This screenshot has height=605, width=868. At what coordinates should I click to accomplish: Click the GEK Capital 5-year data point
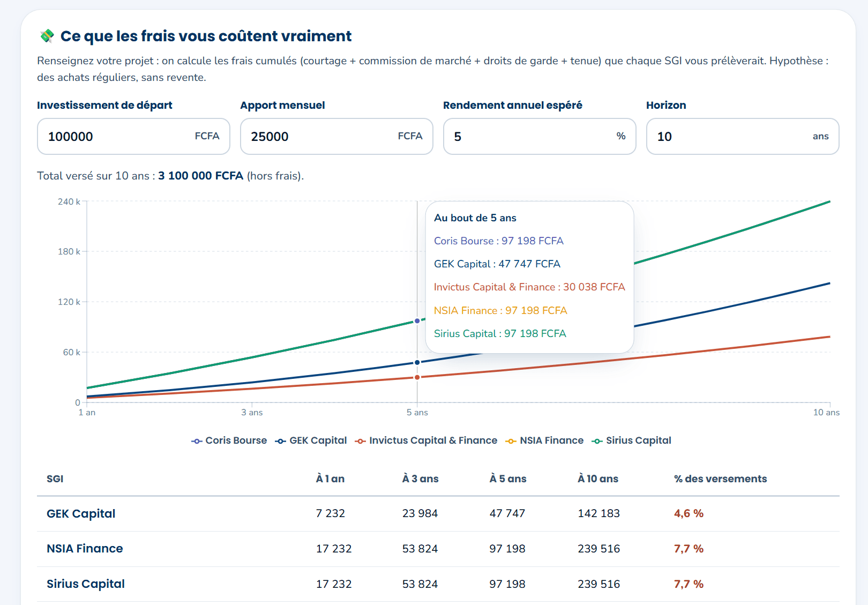pos(417,362)
